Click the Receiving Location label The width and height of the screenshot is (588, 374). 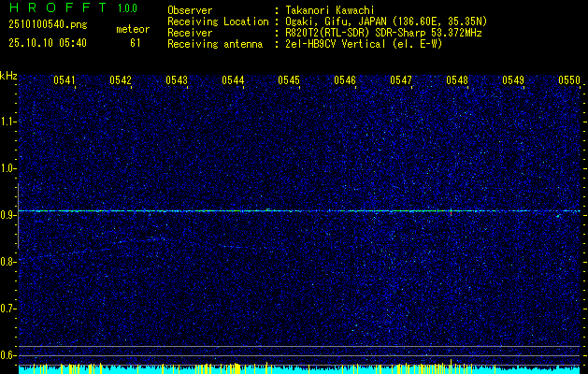(218, 22)
